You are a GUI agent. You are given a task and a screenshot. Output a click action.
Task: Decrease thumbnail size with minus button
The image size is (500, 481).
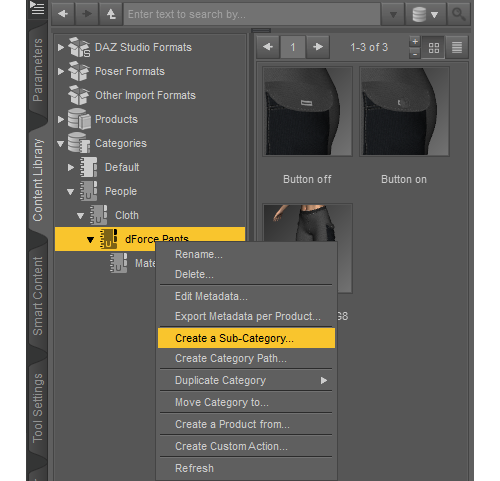pyautogui.click(x=415, y=53)
